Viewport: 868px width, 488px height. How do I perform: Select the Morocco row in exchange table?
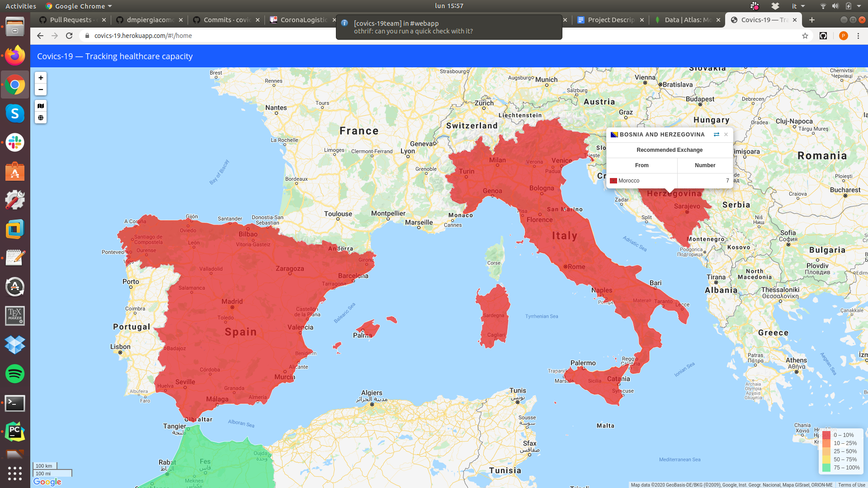pos(670,180)
